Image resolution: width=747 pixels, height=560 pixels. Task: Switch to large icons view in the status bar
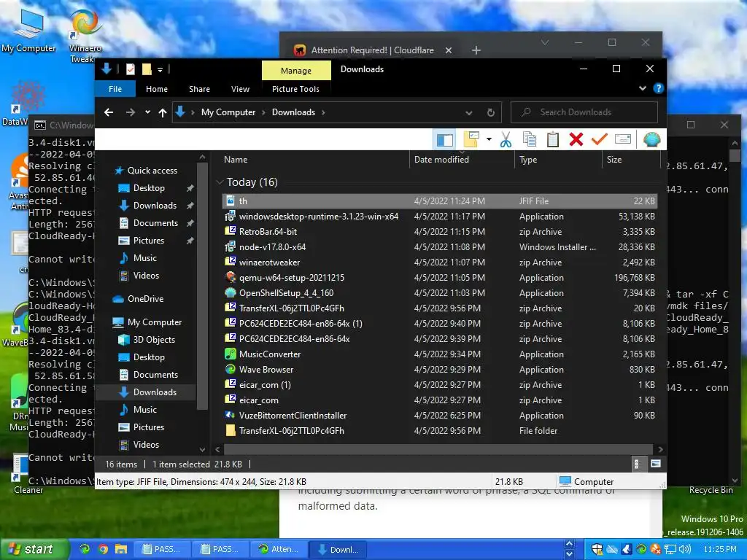pyautogui.click(x=656, y=464)
